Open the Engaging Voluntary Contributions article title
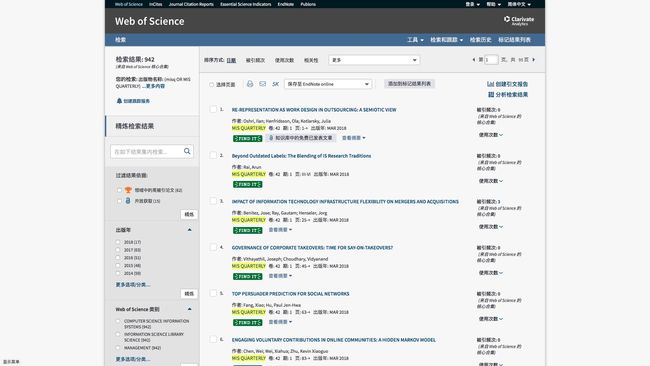 (x=334, y=339)
